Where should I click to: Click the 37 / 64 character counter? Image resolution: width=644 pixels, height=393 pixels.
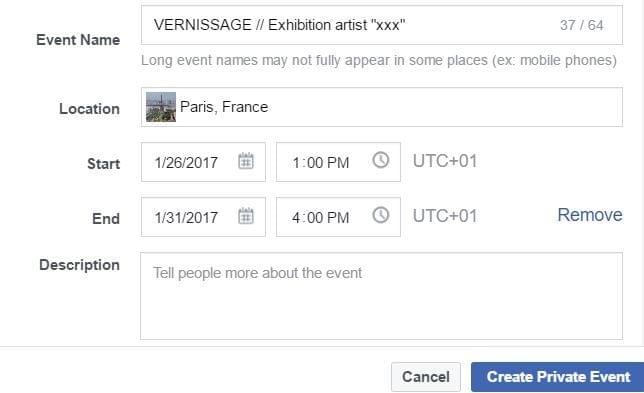click(x=582, y=25)
